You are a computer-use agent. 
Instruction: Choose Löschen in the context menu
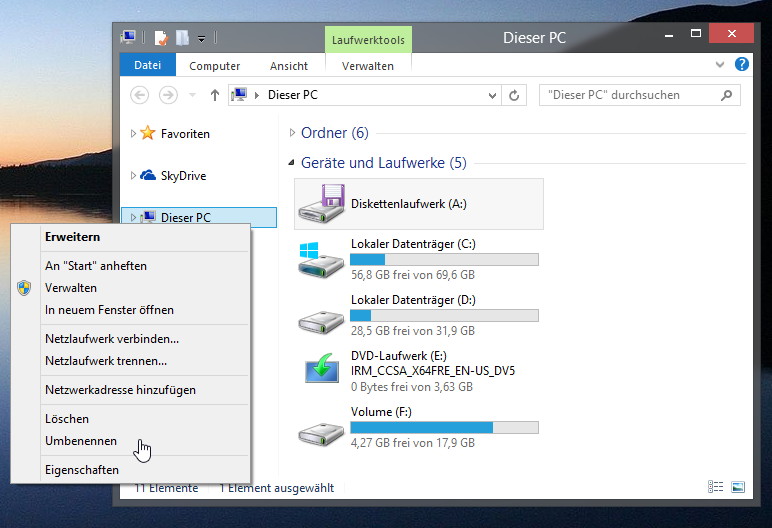(130, 419)
